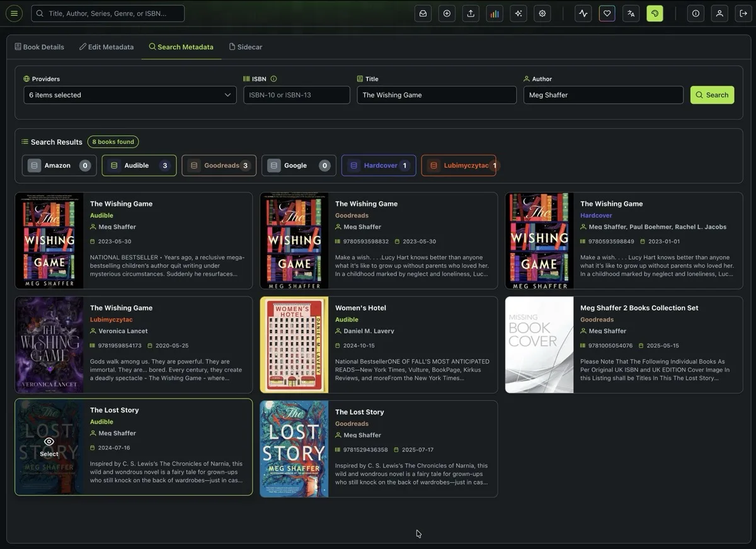756x549 pixels.
Task: Click ISBN text '9781529436358'
Action: 366,450
